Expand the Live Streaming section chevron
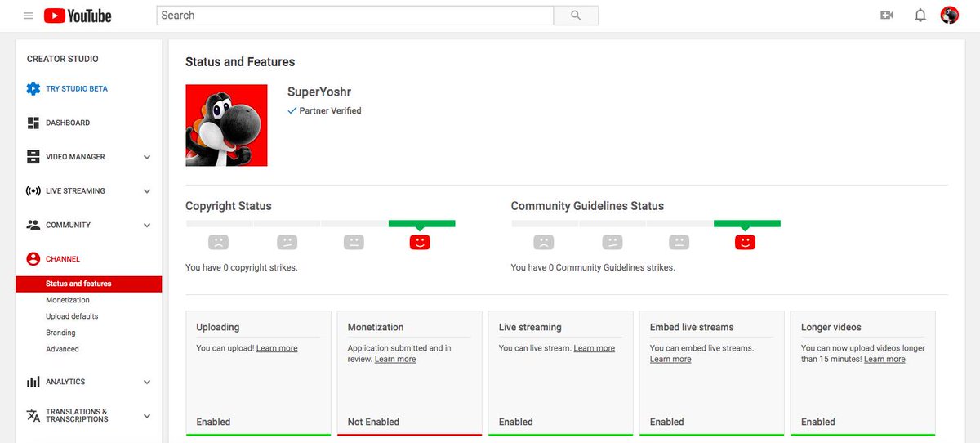 click(147, 191)
